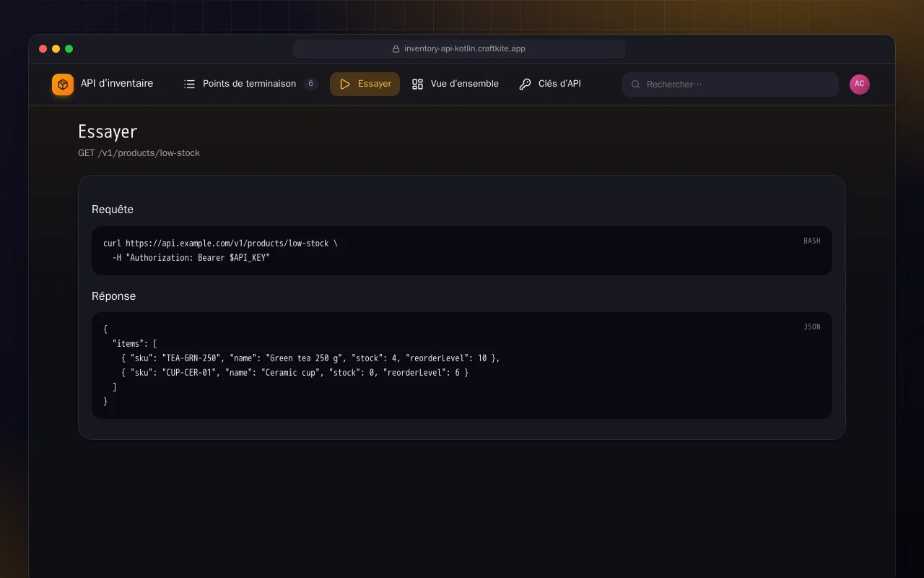Click the address bar URL inventory-api-kotlin.craftkite.app
Screen dimensions: 924x578
coord(465,49)
